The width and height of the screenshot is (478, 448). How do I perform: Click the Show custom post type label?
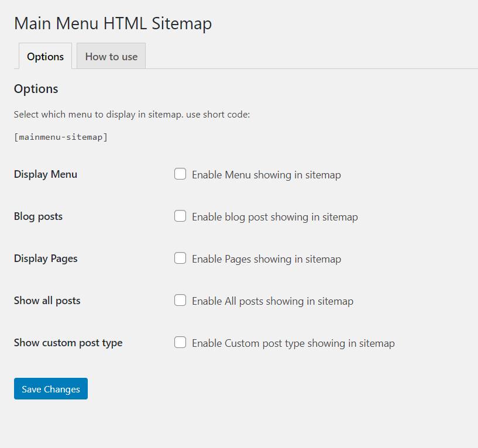(68, 343)
